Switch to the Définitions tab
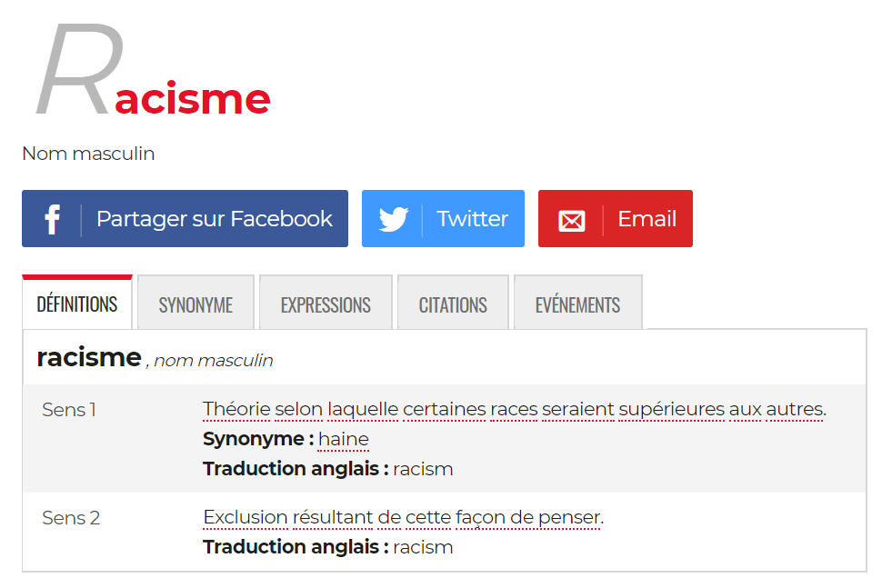This screenshot has height=588, width=882. pyautogui.click(x=77, y=304)
